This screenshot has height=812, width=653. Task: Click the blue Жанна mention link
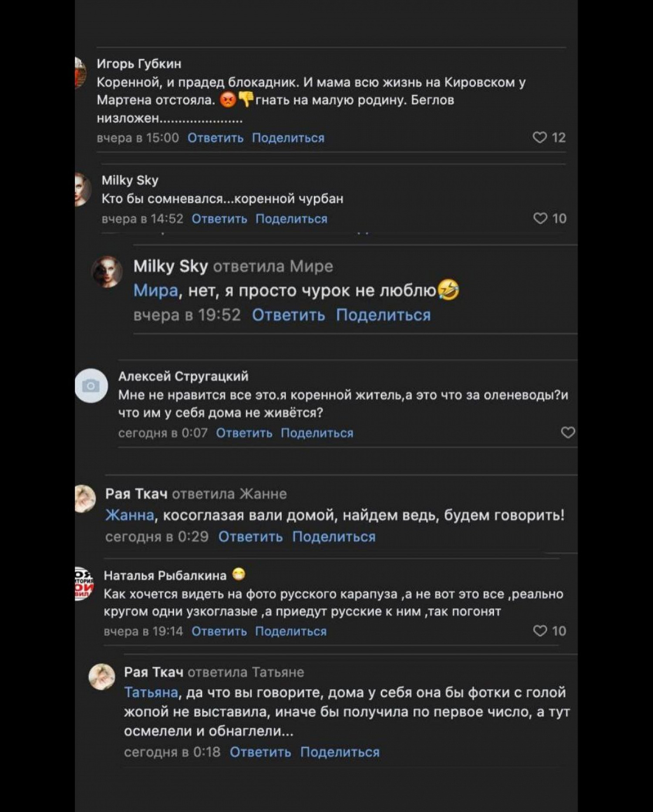tap(130, 515)
